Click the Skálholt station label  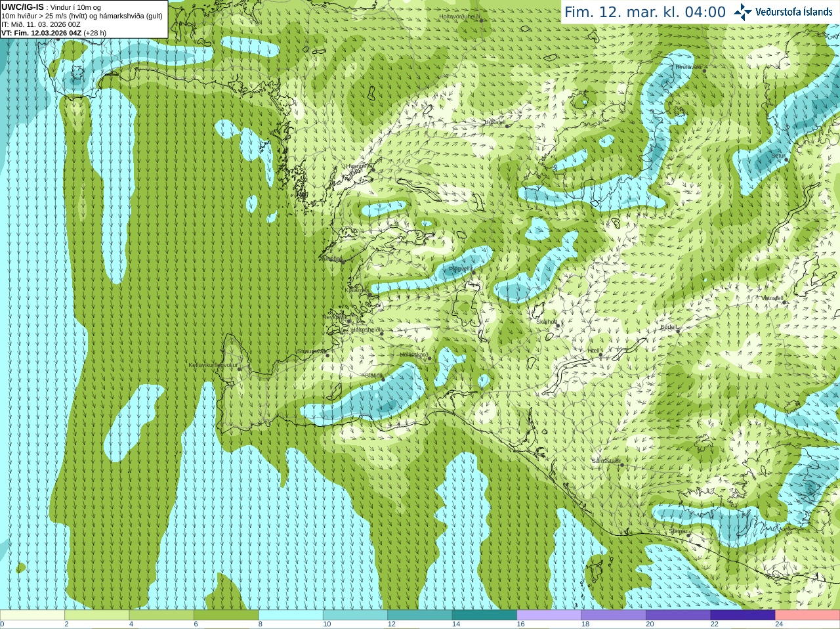click(x=546, y=322)
